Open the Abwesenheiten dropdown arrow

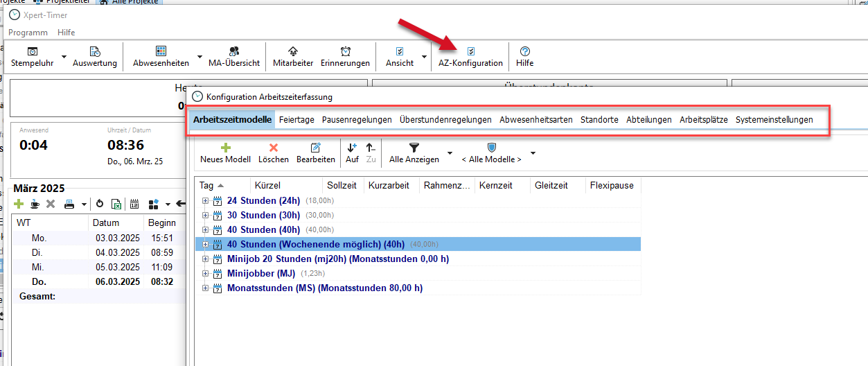[200, 57]
